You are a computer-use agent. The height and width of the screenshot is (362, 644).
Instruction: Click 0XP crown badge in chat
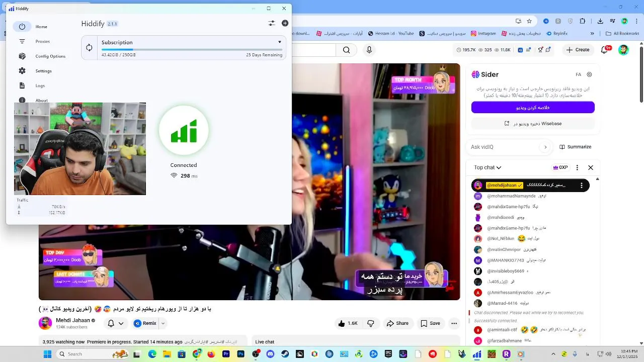click(560, 167)
